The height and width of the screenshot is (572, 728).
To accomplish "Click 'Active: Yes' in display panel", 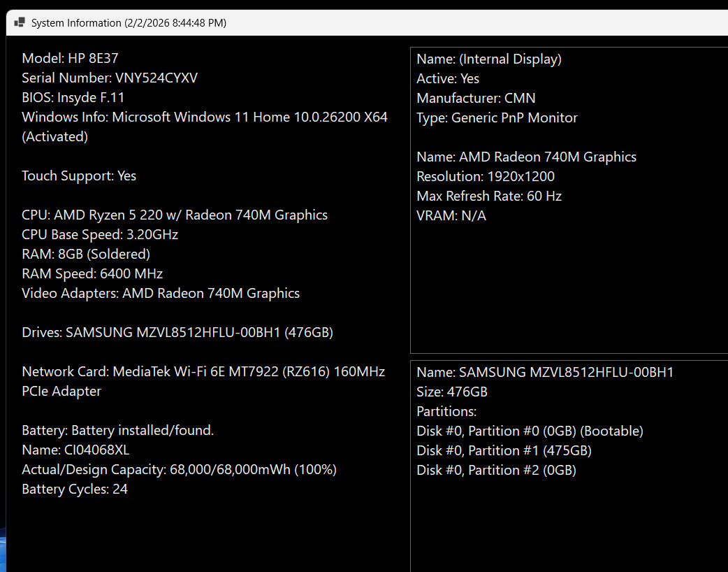I will [448, 78].
